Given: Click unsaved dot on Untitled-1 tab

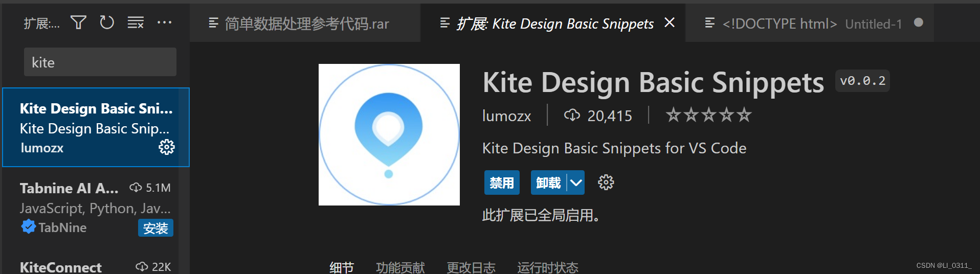Looking at the screenshot, I should tap(918, 22).
